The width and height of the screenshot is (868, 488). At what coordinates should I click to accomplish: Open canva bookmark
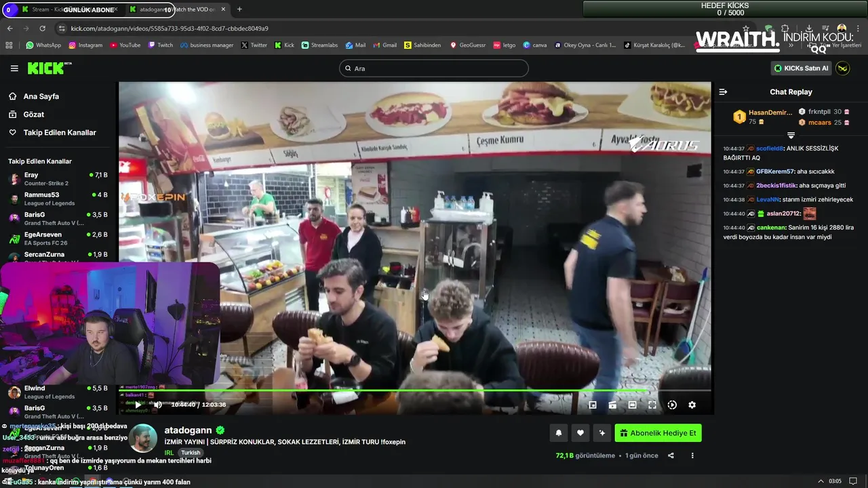(535, 45)
